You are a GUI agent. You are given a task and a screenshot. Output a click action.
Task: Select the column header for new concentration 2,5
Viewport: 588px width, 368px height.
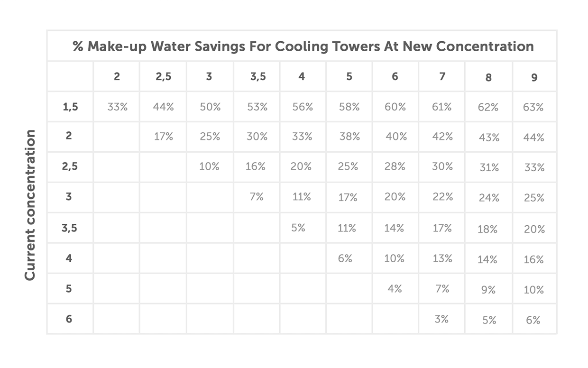(x=163, y=76)
